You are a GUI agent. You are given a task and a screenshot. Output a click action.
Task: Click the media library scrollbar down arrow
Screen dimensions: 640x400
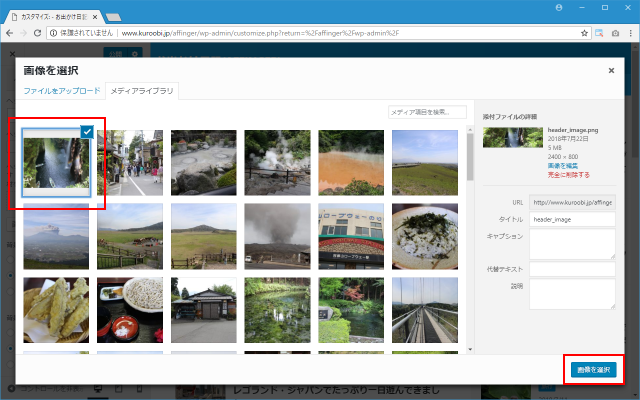click(471, 347)
